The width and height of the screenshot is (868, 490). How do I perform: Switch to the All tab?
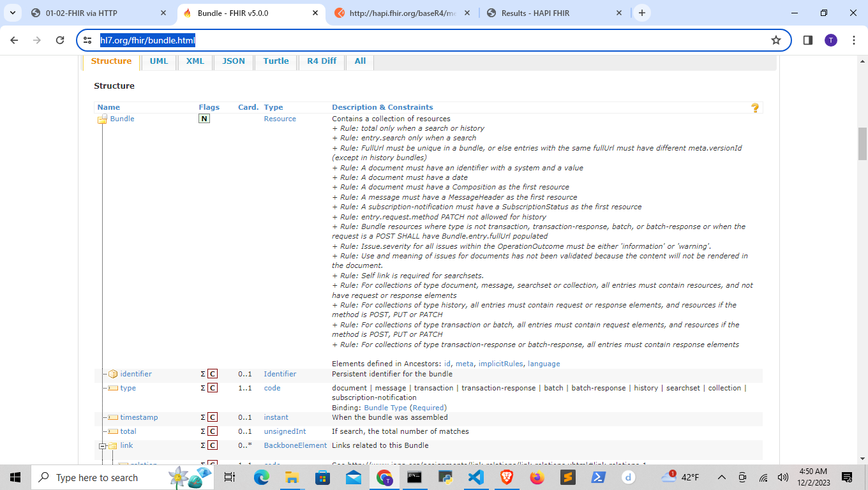pos(360,61)
